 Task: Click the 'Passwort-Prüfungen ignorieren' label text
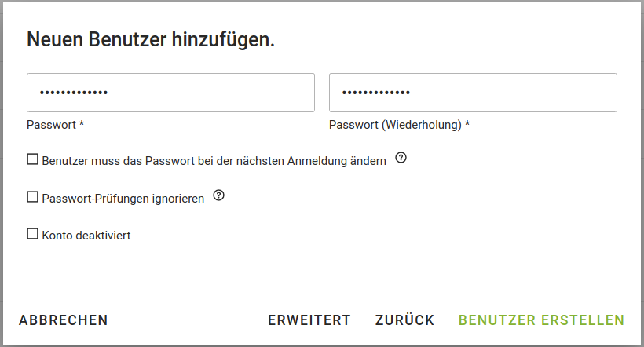pyautogui.click(x=123, y=199)
